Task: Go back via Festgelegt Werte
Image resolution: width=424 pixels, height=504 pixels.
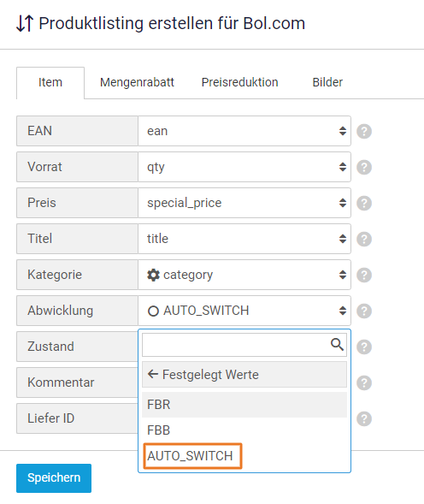Action: [244, 375]
